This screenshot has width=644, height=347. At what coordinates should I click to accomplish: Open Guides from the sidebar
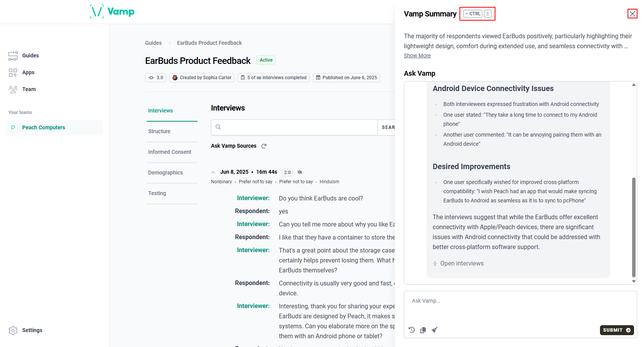[23, 55]
